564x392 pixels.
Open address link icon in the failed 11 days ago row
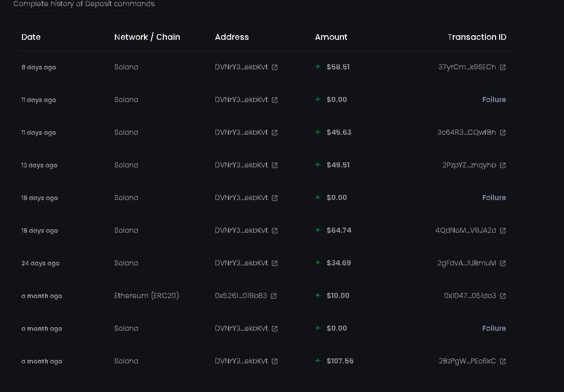click(x=275, y=100)
